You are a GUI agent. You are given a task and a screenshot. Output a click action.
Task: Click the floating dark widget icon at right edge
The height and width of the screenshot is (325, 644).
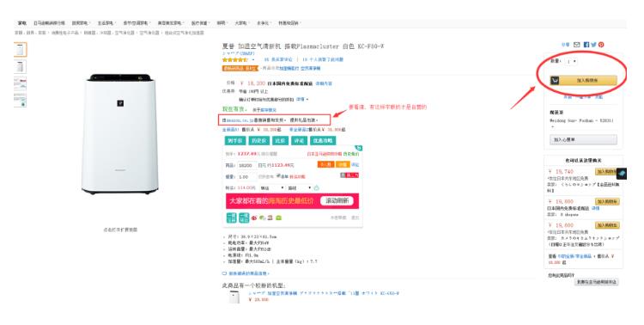click(622, 174)
